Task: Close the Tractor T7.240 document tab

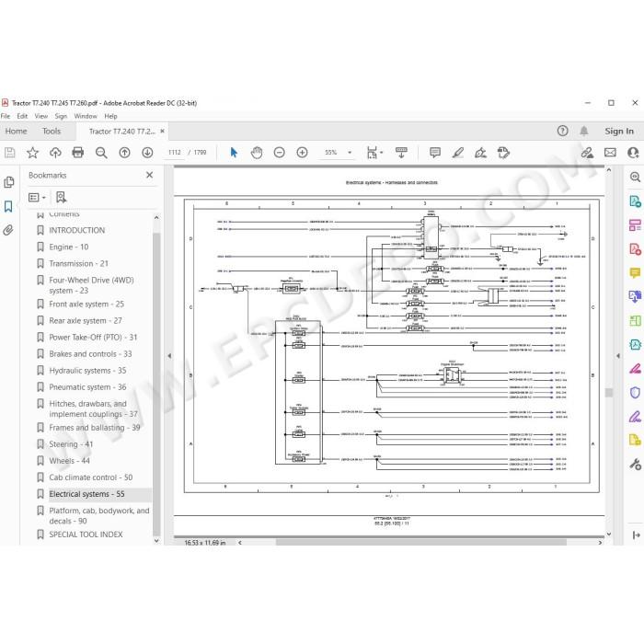Action: click(x=162, y=131)
